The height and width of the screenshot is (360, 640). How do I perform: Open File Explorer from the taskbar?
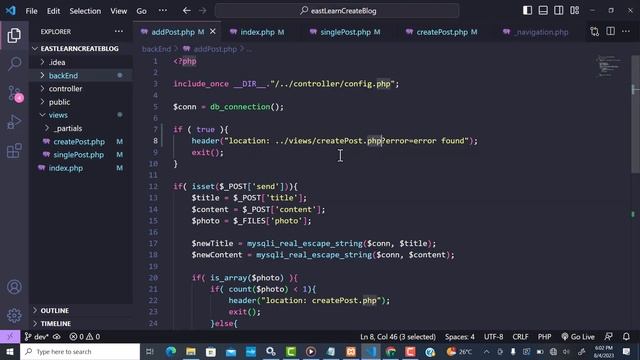[191, 351]
